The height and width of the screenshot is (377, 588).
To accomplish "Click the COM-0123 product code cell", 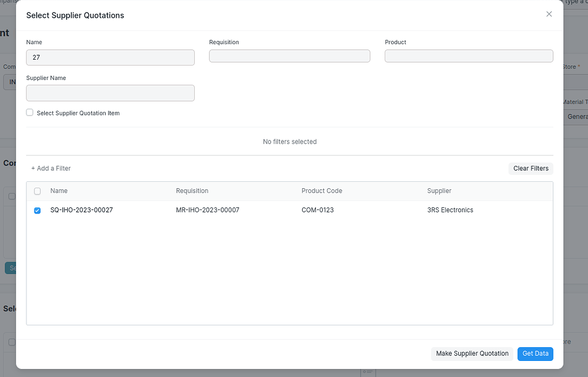I will tap(316, 210).
